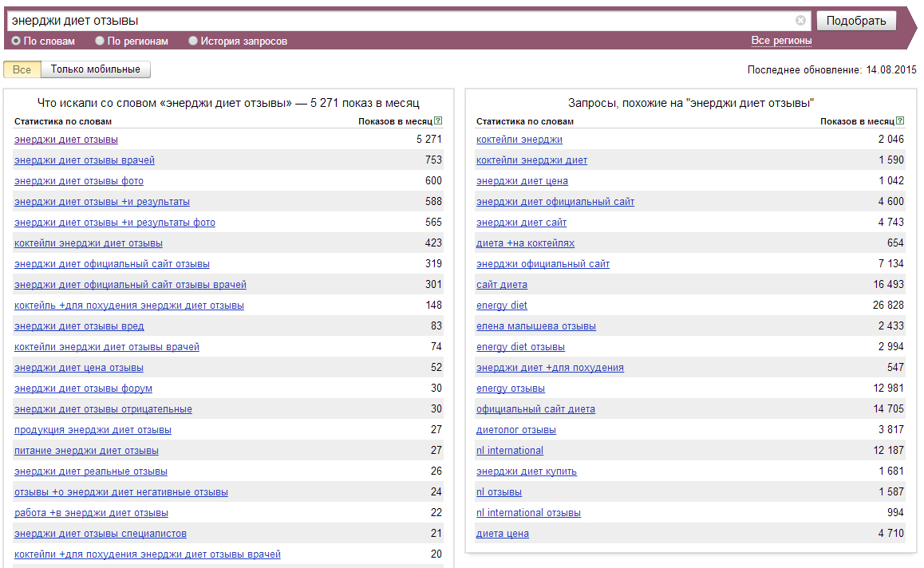Open 'продукция энерджи диет отзывы' link
The image size is (924, 568).
click(93, 430)
